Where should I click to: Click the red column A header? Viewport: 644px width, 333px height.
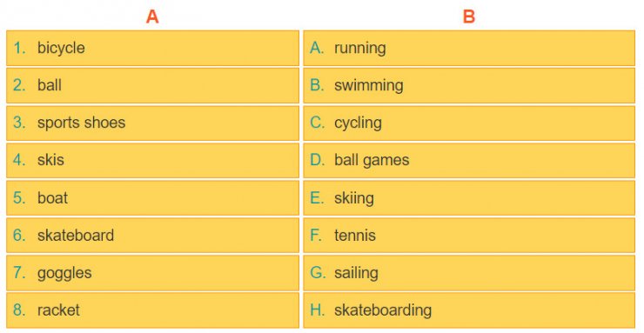pos(152,17)
